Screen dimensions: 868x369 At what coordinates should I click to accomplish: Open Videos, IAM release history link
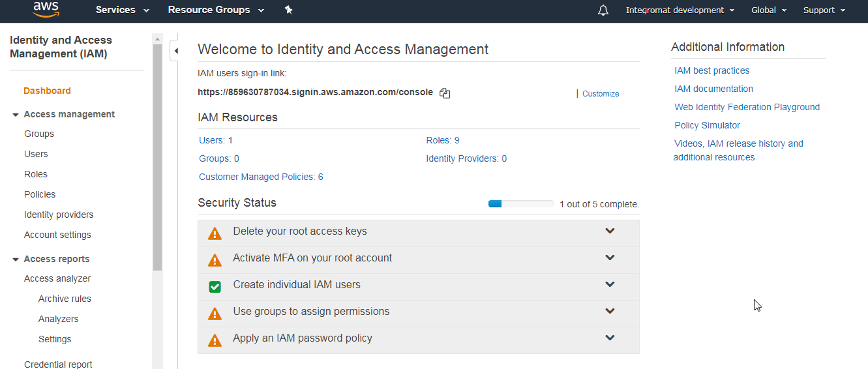click(738, 150)
